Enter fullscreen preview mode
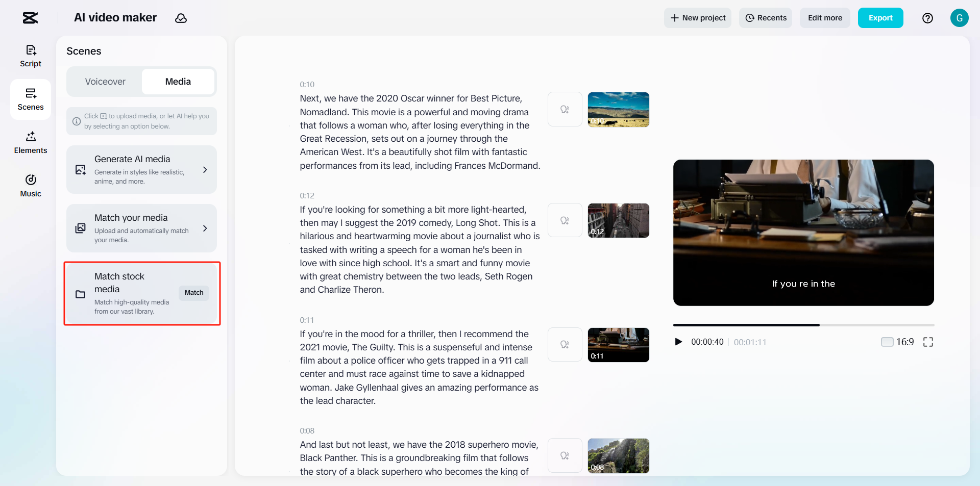The width and height of the screenshot is (980, 486). [928, 342]
